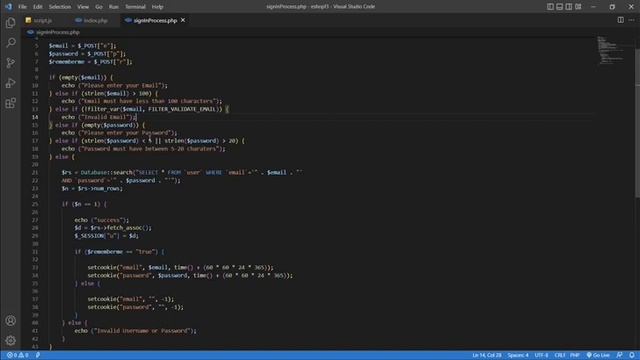Click the echo "Invalid Email" line

[x=99, y=117]
